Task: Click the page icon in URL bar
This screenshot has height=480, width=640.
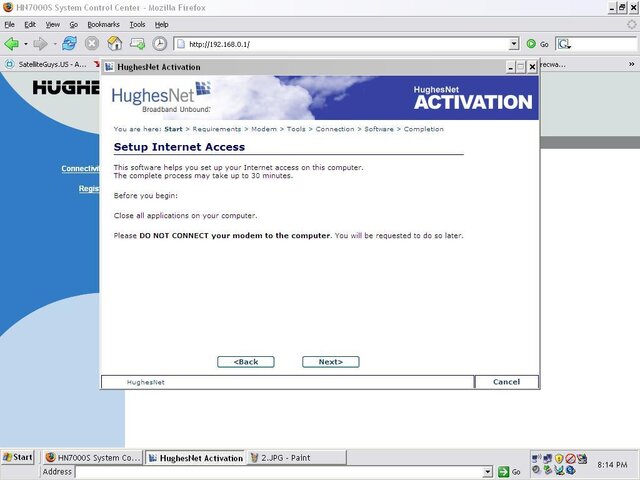Action: pyautogui.click(x=181, y=44)
